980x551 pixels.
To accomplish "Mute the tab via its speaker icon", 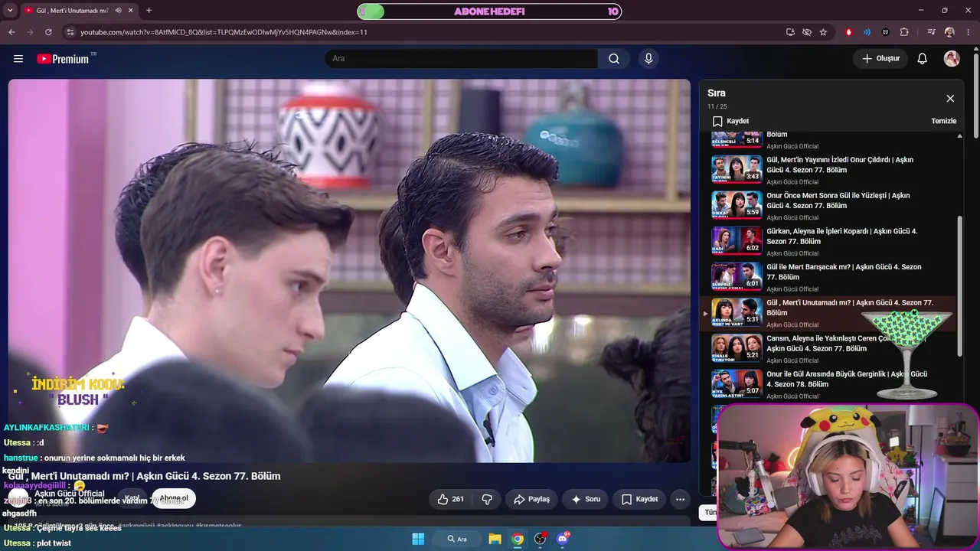I will click(118, 11).
